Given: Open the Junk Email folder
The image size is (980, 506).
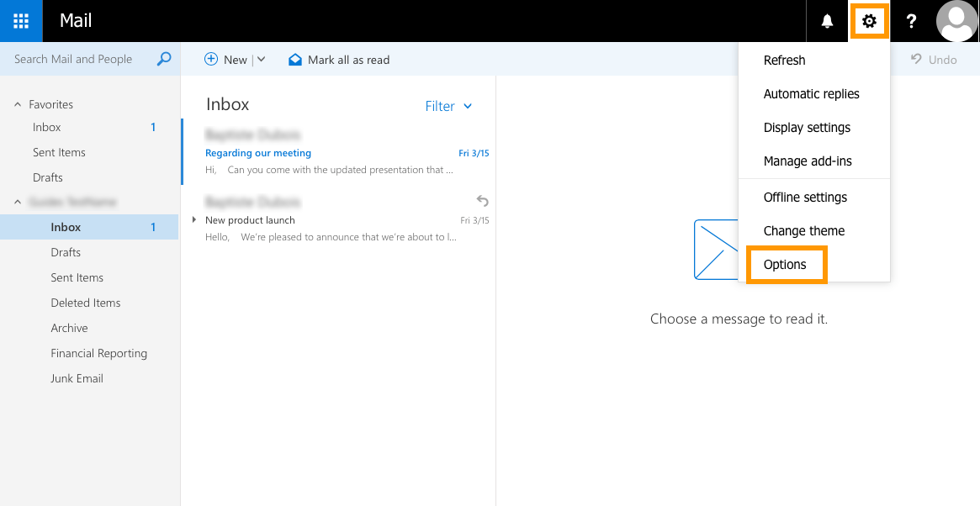Looking at the screenshot, I should [77, 378].
